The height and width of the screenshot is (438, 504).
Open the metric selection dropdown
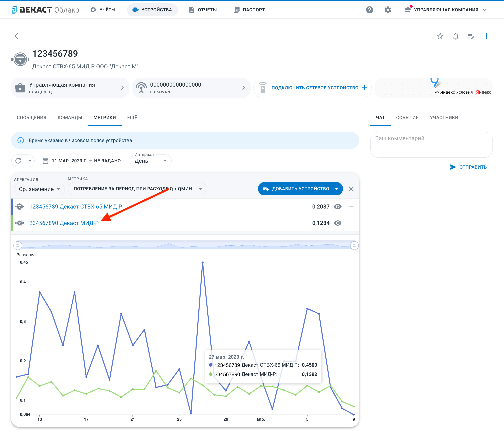[x=137, y=189]
